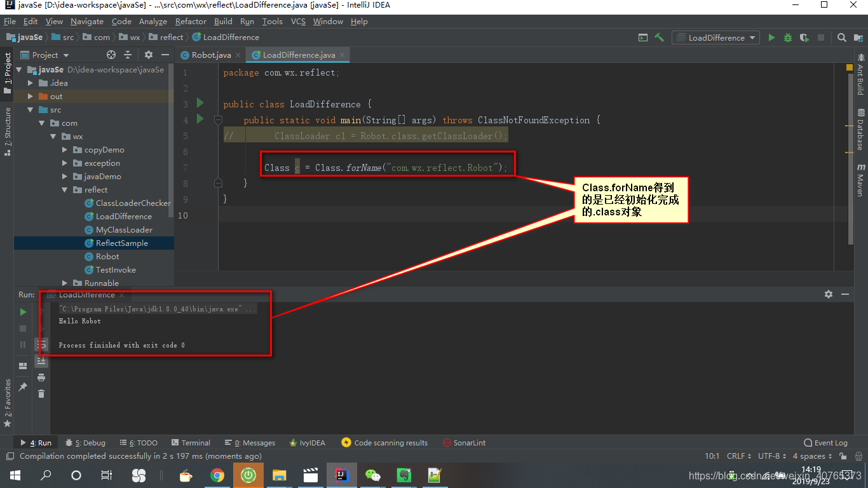Viewport: 868px width, 488px height.
Task: Change line separator CRLF in status bar
Action: pos(739,456)
